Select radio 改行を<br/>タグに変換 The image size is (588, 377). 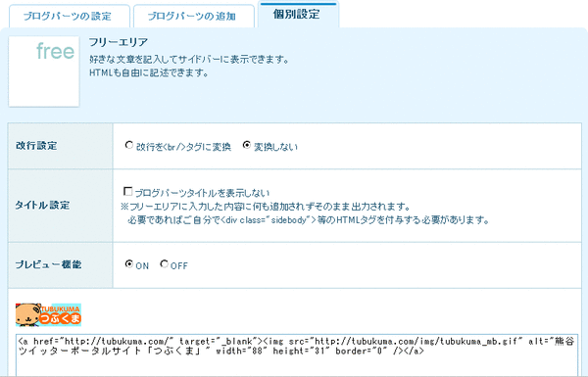(x=129, y=145)
